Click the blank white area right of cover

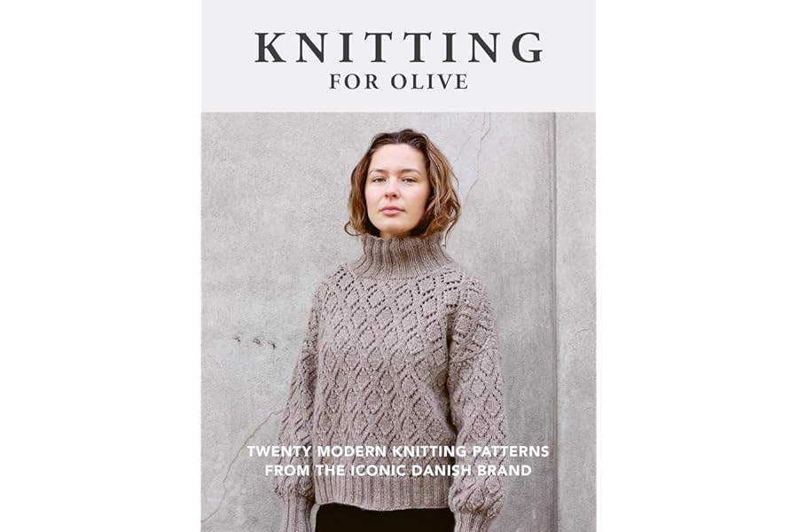[x=697, y=266]
